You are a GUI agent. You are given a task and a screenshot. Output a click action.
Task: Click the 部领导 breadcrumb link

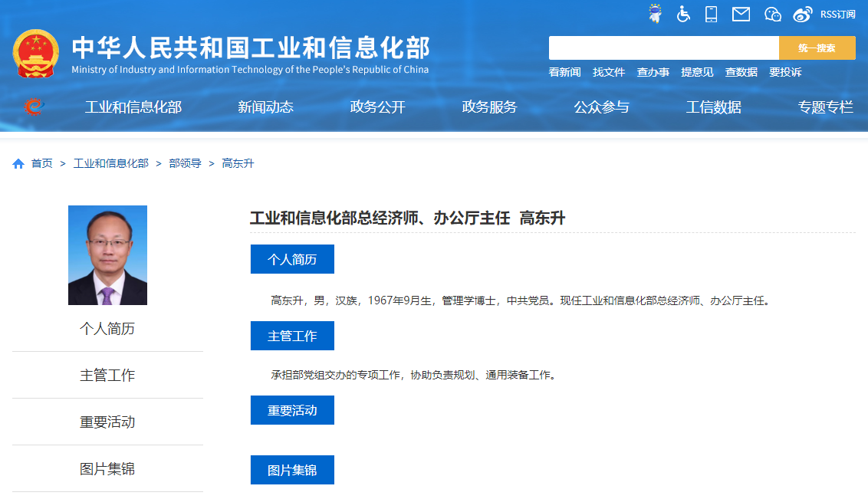click(185, 163)
